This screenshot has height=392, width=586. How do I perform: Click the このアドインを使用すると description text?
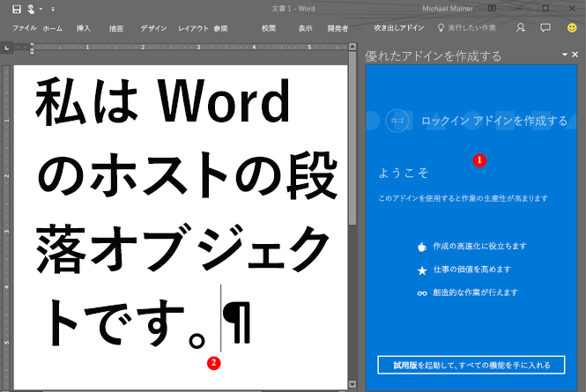click(463, 198)
